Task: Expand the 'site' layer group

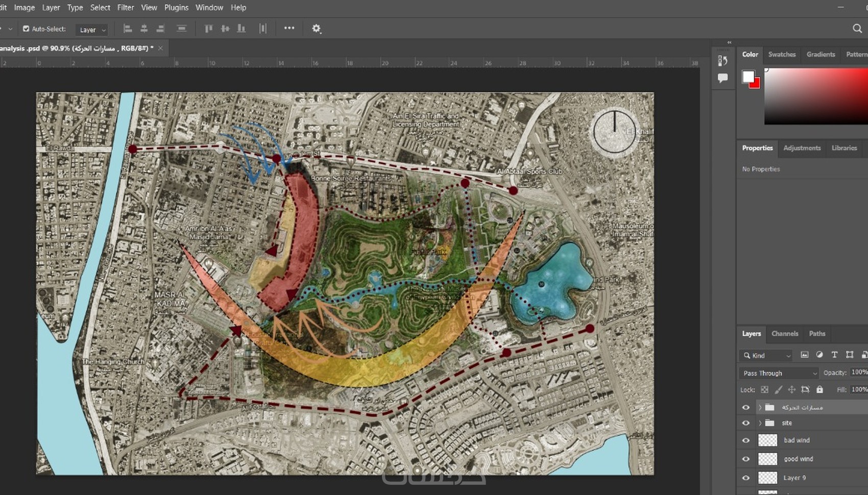Action: pos(760,423)
